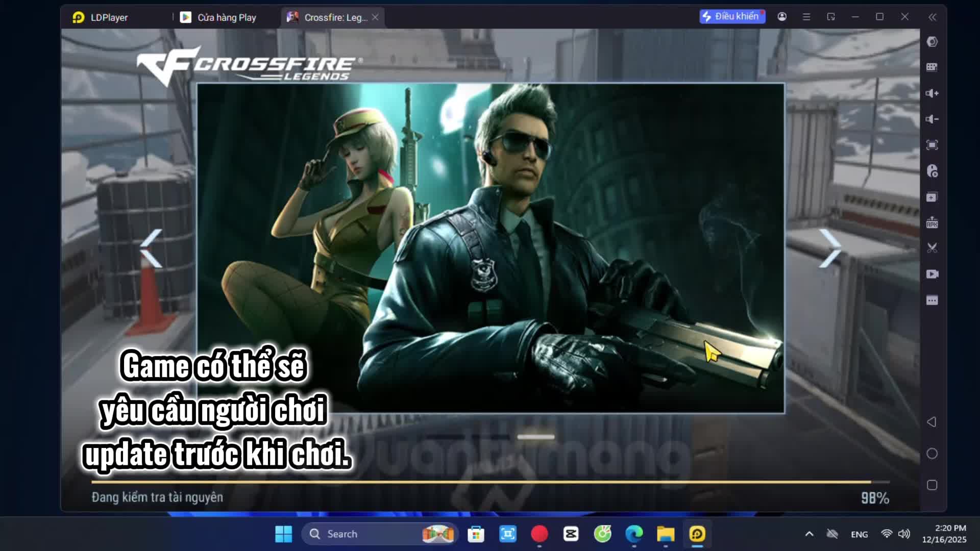This screenshot has height=551, width=980.
Task: Open File Explorer from taskbar
Action: [x=666, y=534]
